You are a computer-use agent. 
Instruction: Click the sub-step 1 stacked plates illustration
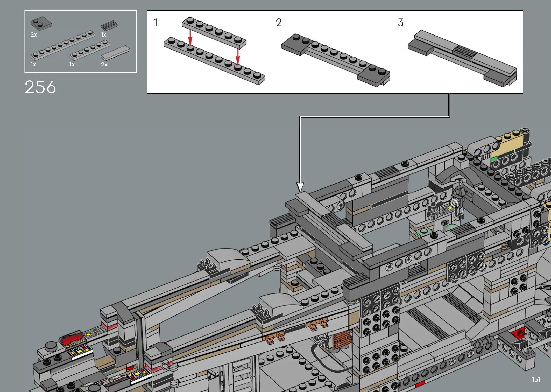pos(214,51)
